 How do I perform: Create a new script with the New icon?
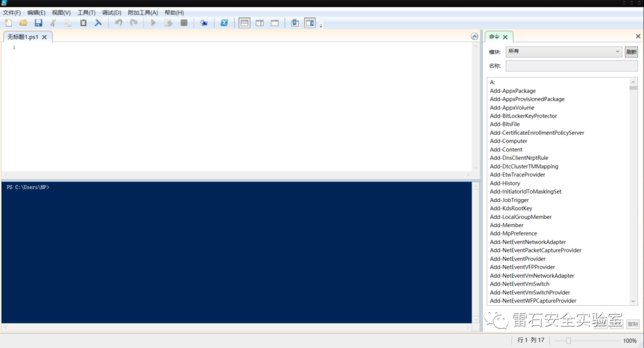click(9, 23)
